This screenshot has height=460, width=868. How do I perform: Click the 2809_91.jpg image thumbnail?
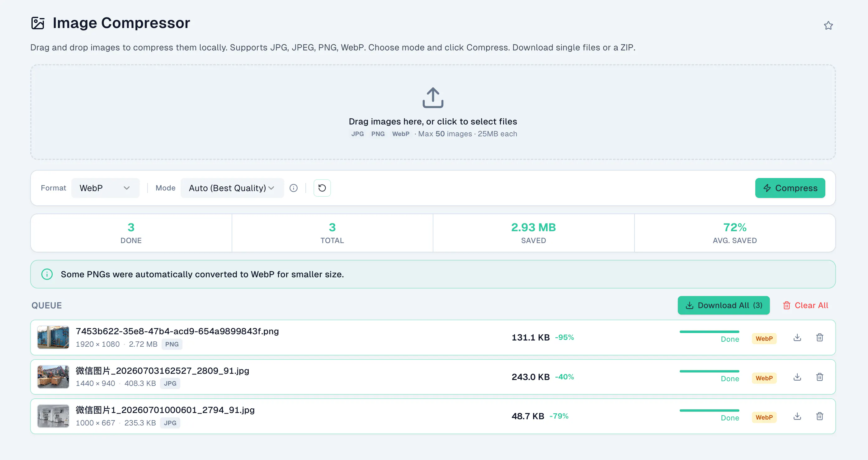(53, 377)
